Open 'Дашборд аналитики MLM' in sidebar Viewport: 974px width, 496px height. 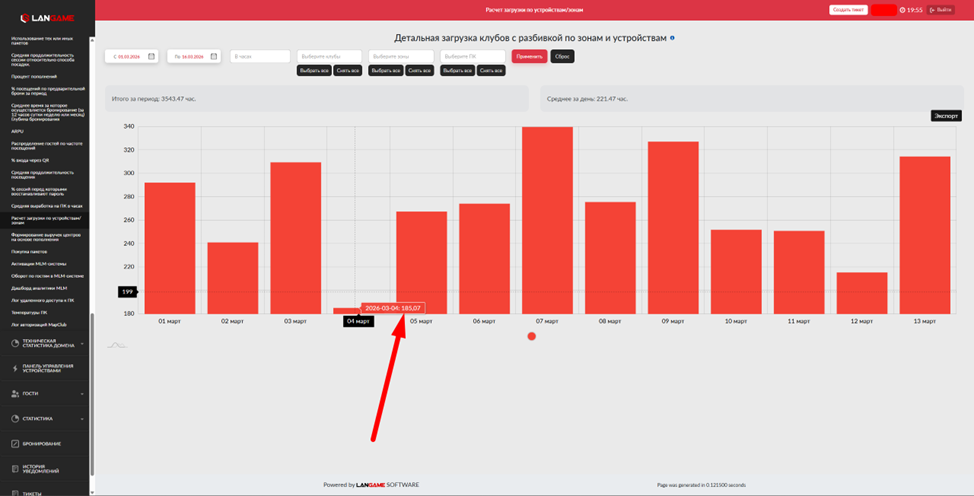(x=37, y=288)
